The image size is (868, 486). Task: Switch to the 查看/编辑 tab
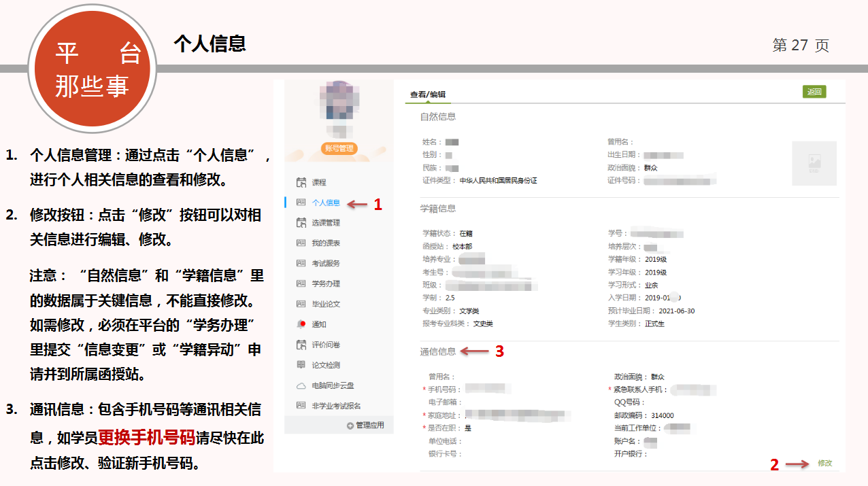pyautogui.click(x=427, y=94)
